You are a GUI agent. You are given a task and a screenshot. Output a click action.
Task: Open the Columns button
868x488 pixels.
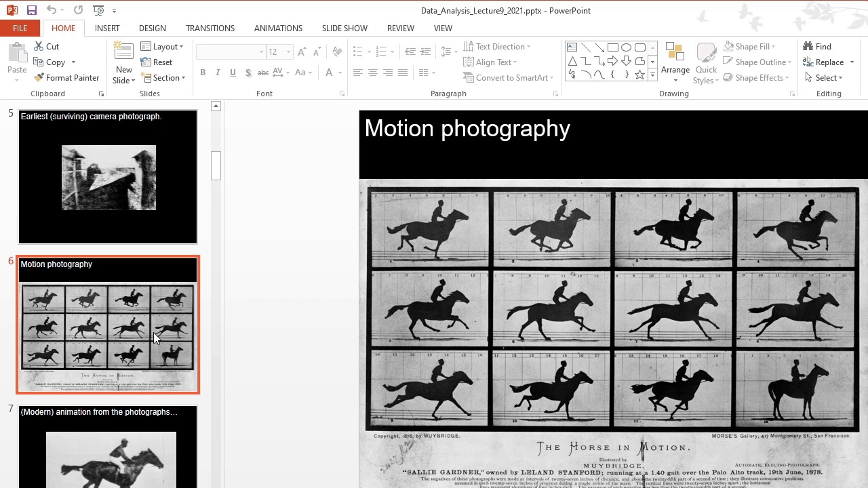pyautogui.click(x=427, y=73)
